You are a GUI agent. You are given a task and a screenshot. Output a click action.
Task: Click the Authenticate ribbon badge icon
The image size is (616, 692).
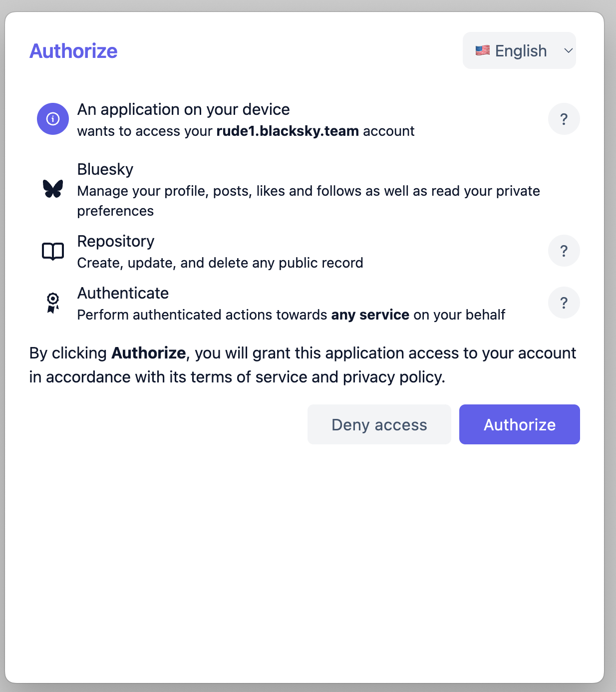point(53,303)
